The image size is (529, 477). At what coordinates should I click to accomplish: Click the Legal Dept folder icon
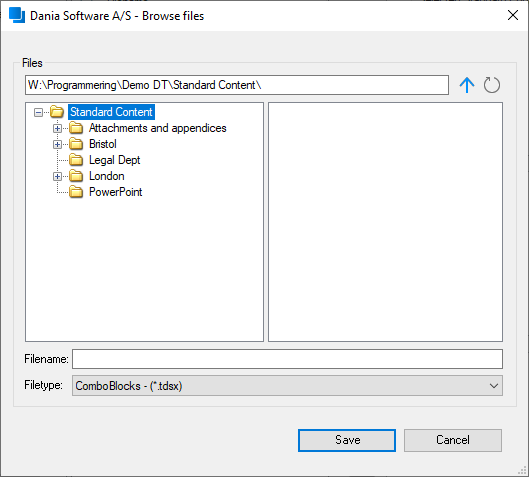[76, 160]
